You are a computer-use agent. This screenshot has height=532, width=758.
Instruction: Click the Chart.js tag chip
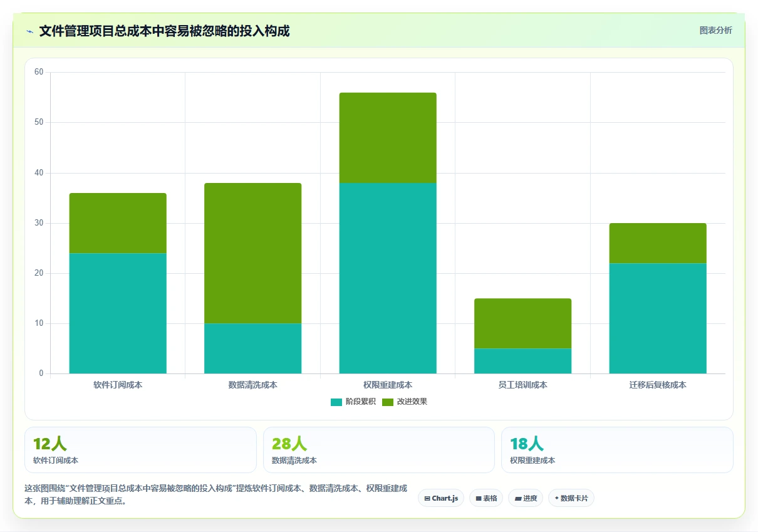click(441, 498)
